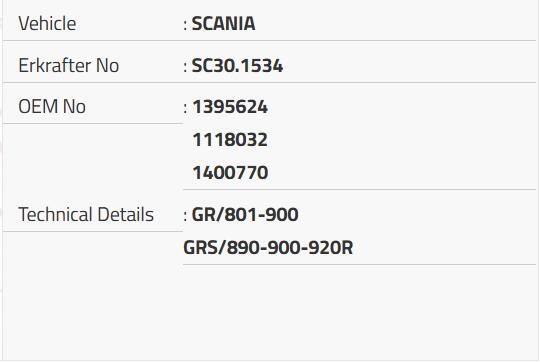The image size is (540, 363).
Task: Click the OEM No label
Action: 52,106
